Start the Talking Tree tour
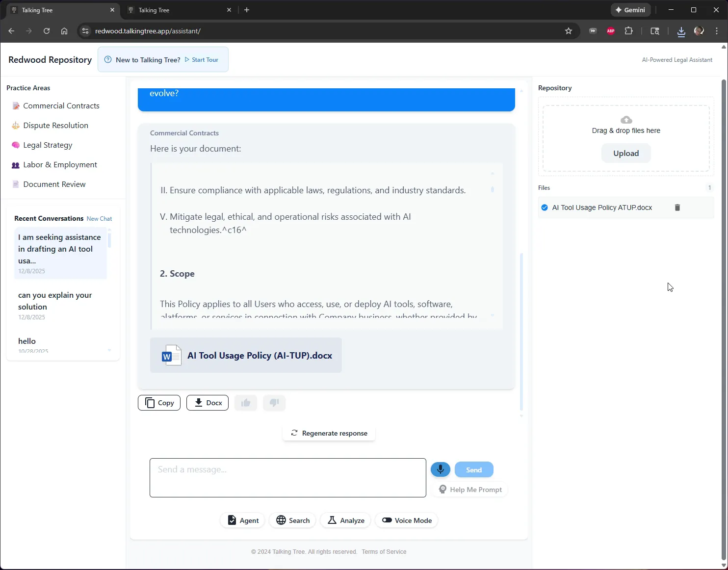The width and height of the screenshot is (728, 570). [x=202, y=60]
